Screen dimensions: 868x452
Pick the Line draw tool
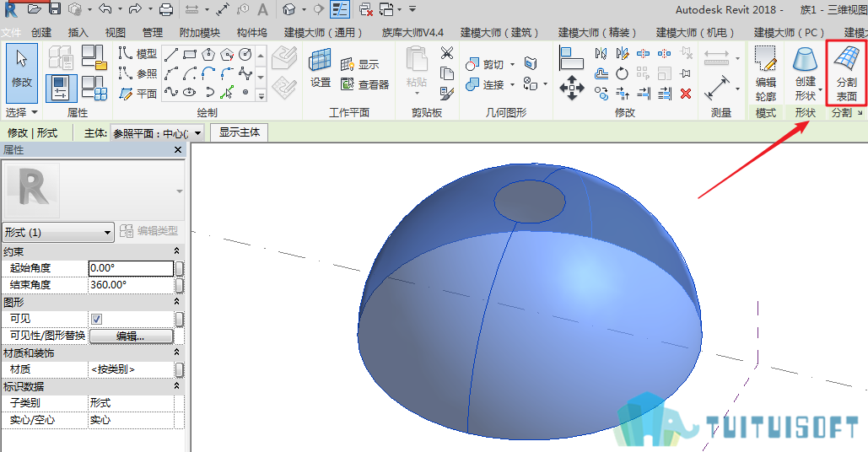point(171,55)
